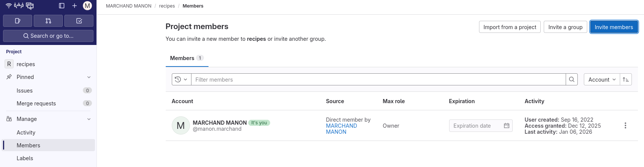
Task: Go to recipes breadcrumb
Action: (167, 6)
